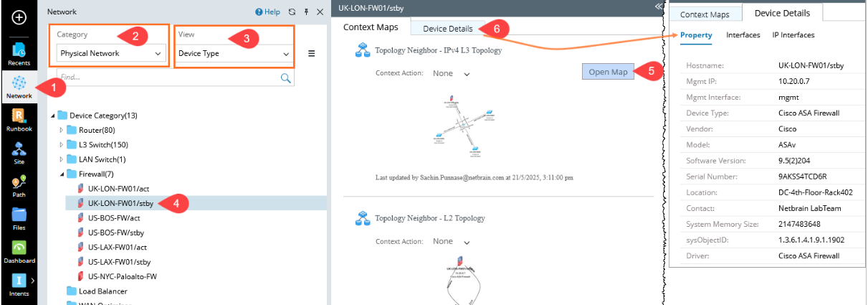Image resolution: width=868 pixels, height=305 pixels.
Task: Select US-BOS-FW/stby in the tree
Action: coord(116,233)
